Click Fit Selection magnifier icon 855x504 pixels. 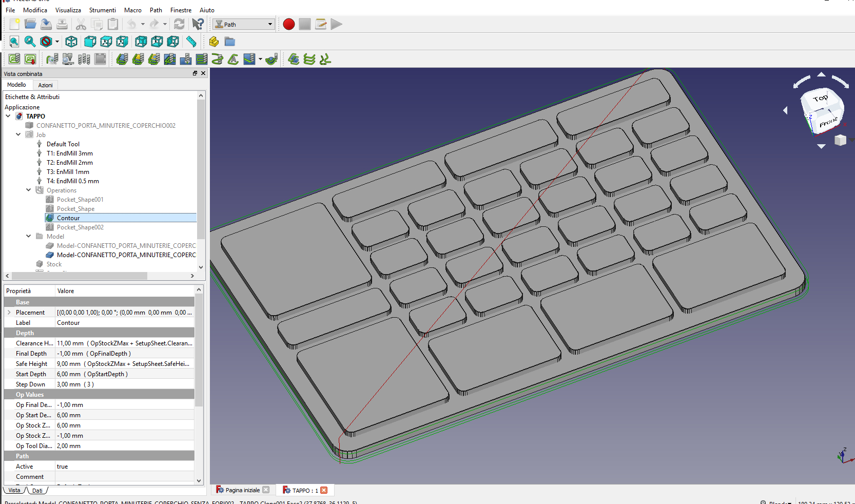point(30,42)
